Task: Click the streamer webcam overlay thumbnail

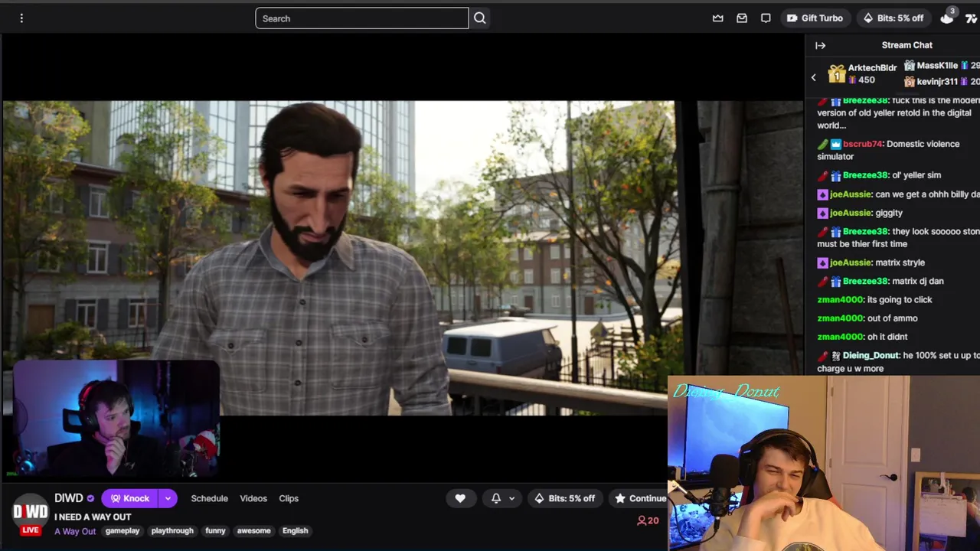Action: click(x=116, y=419)
